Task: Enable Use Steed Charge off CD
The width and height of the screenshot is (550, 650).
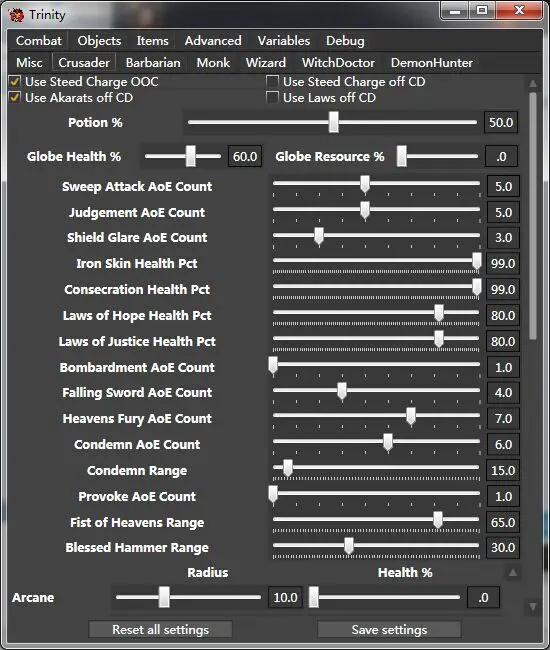Action: 272,81
